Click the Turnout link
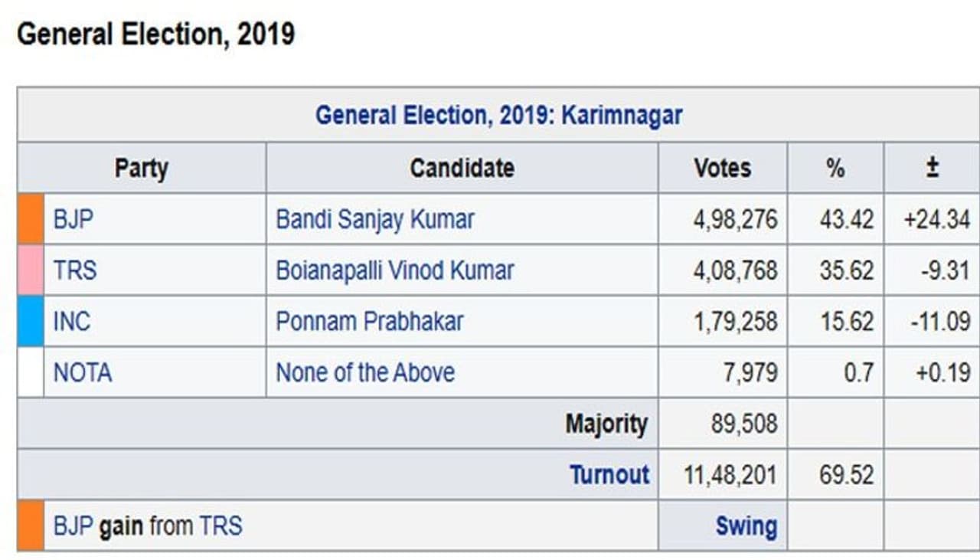This screenshot has height=560, width=980. (x=609, y=475)
